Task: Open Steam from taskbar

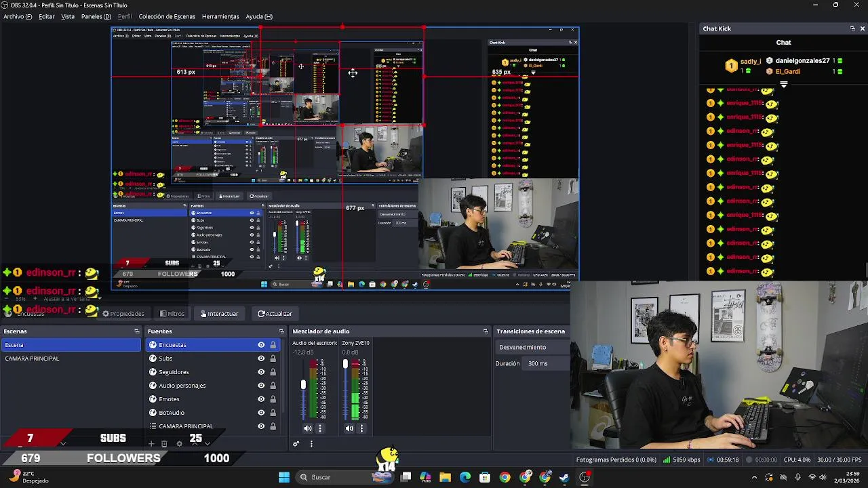Action: tap(564, 477)
